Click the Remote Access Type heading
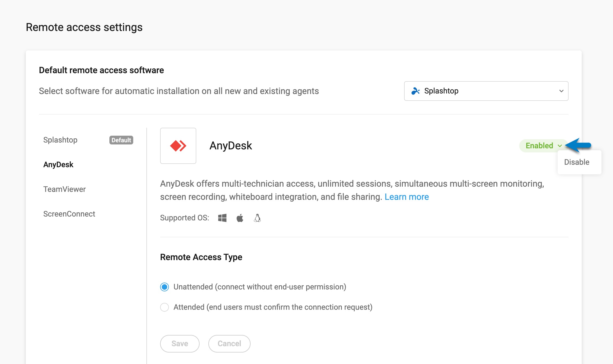 [x=201, y=257]
